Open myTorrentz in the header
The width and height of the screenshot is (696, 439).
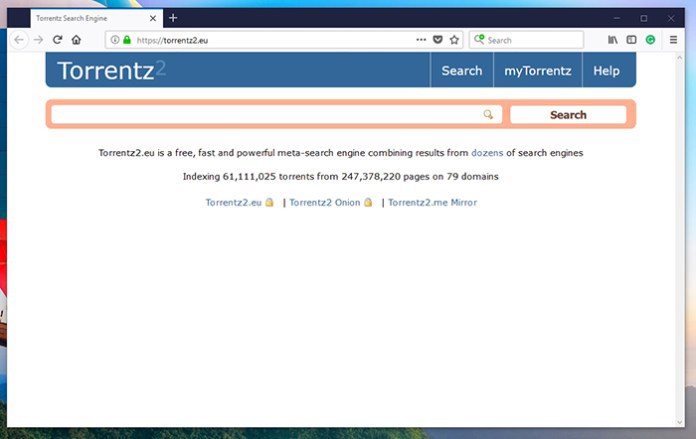(x=538, y=71)
